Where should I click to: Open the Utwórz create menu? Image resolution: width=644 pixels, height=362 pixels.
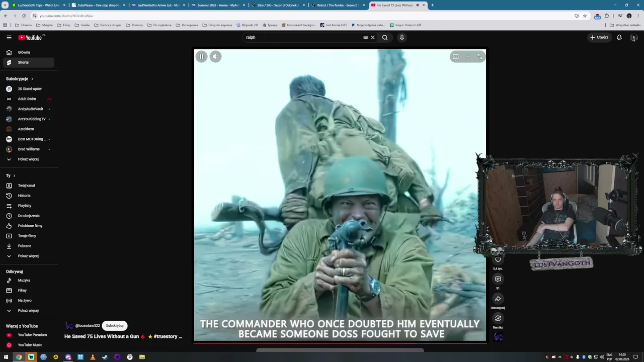[599, 37]
